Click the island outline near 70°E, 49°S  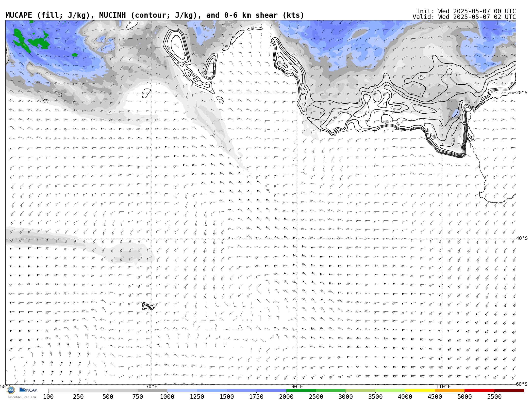click(148, 306)
